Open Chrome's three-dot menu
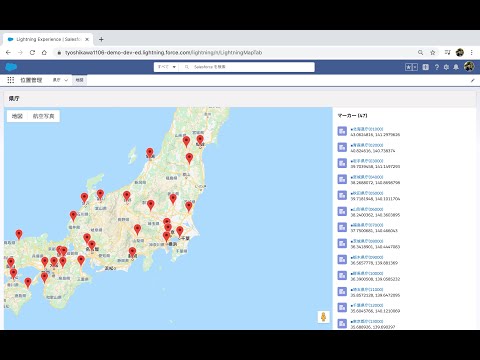This screenshot has width=480, height=360. [471, 52]
